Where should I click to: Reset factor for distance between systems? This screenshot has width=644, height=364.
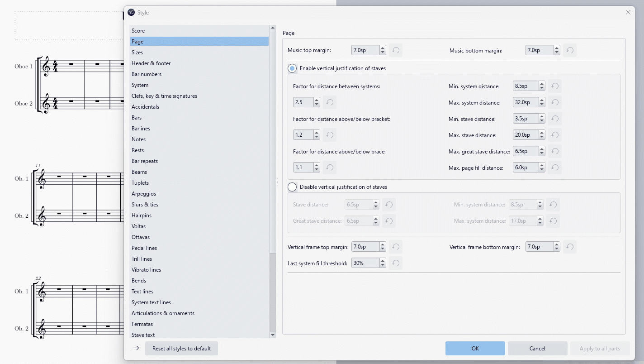(x=330, y=102)
